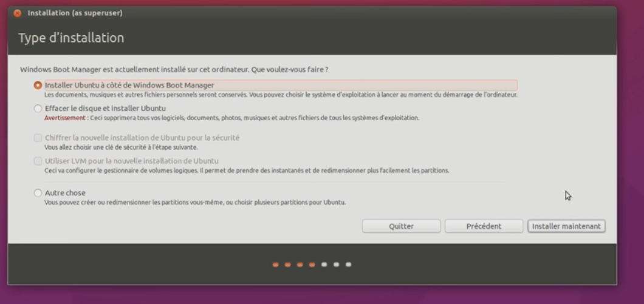Click text about choosing a security key

pos(121,147)
